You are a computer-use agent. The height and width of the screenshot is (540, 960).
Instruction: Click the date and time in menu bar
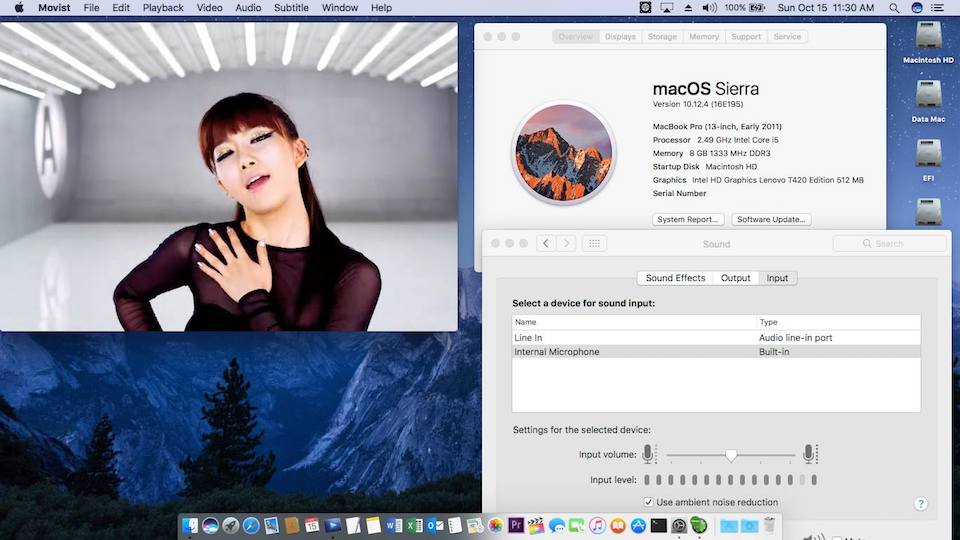click(825, 8)
